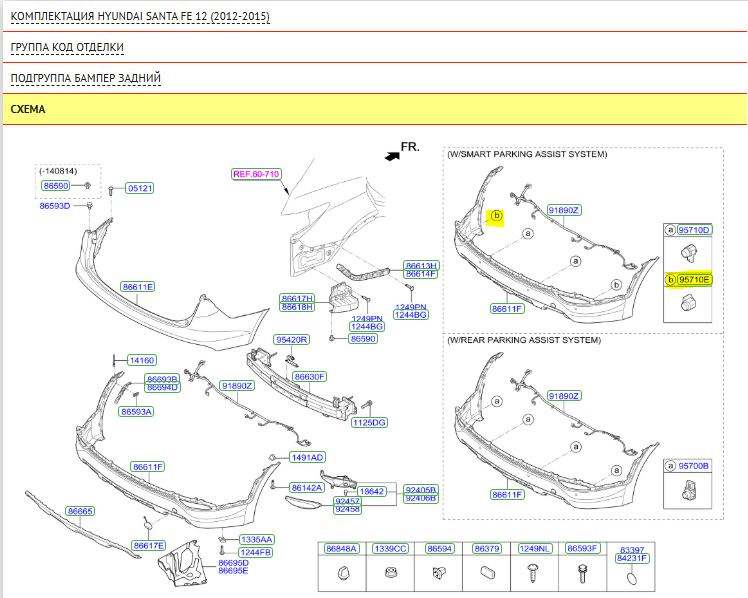This screenshot has height=598, width=748.
Task: Click part number 86695E text
Action: [233, 571]
